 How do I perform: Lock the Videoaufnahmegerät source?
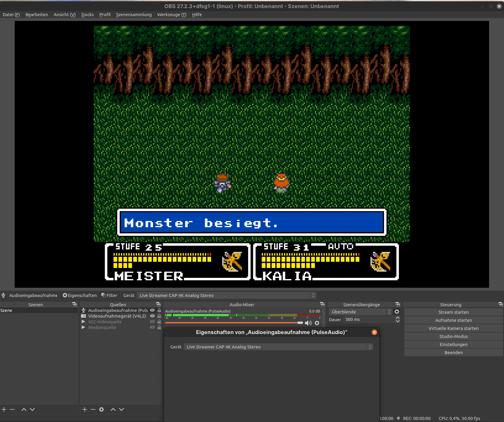click(x=159, y=316)
